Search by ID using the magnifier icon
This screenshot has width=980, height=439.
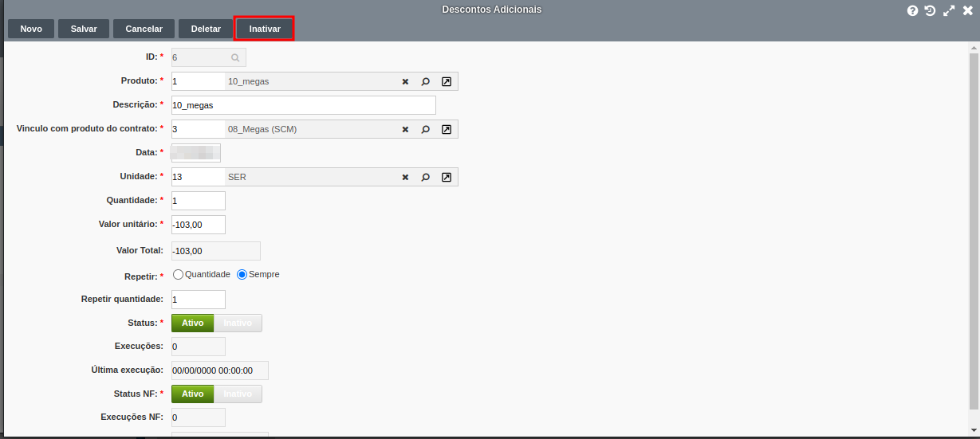click(235, 57)
